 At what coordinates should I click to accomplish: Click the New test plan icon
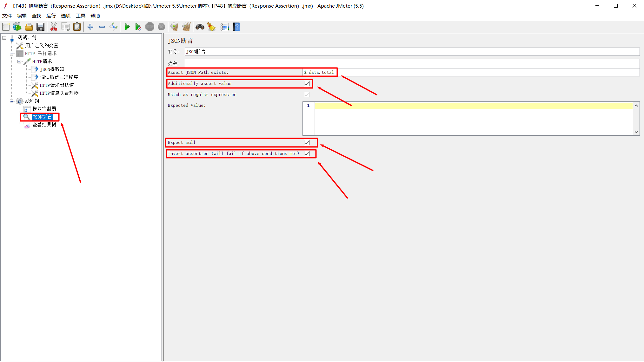click(6, 27)
